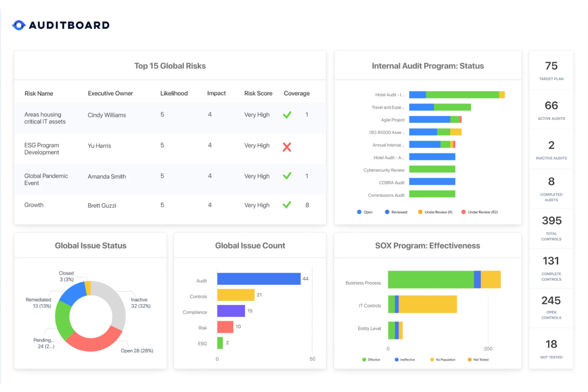
Task: Click the ISO 45000 Asse... bar
Action: pos(435,132)
